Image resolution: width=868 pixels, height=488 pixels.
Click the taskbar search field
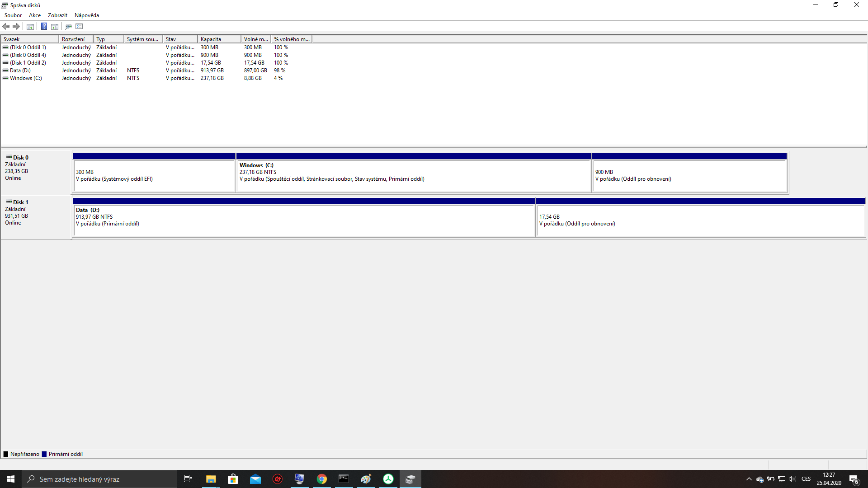pyautogui.click(x=99, y=479)
